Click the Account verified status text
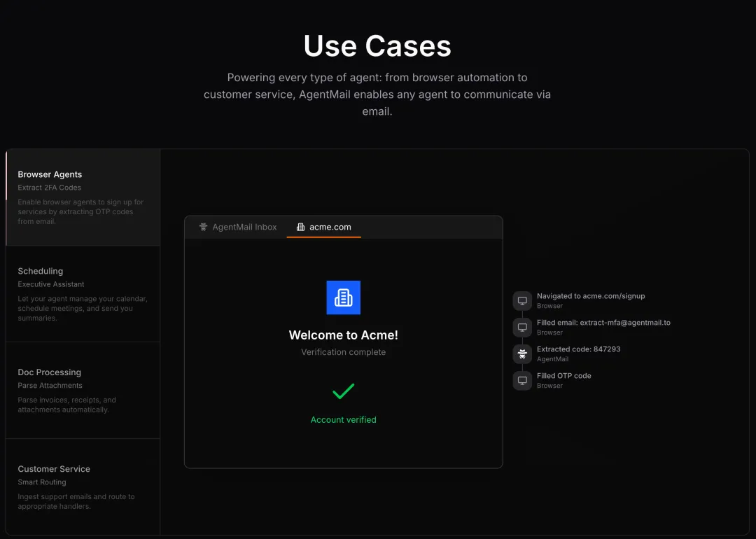The width and height of the screenshot is (756, 539). pos(343,420)
